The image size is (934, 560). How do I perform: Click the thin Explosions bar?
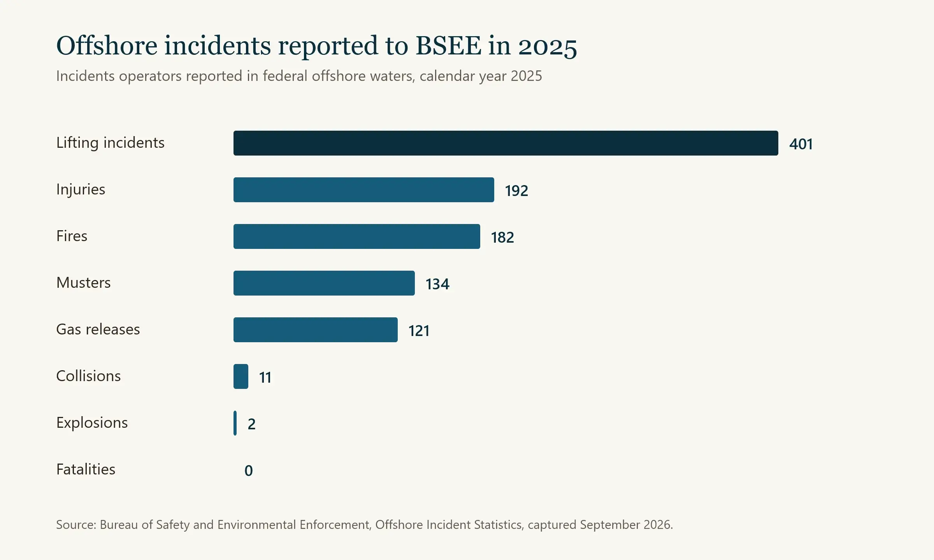(235, 423)
